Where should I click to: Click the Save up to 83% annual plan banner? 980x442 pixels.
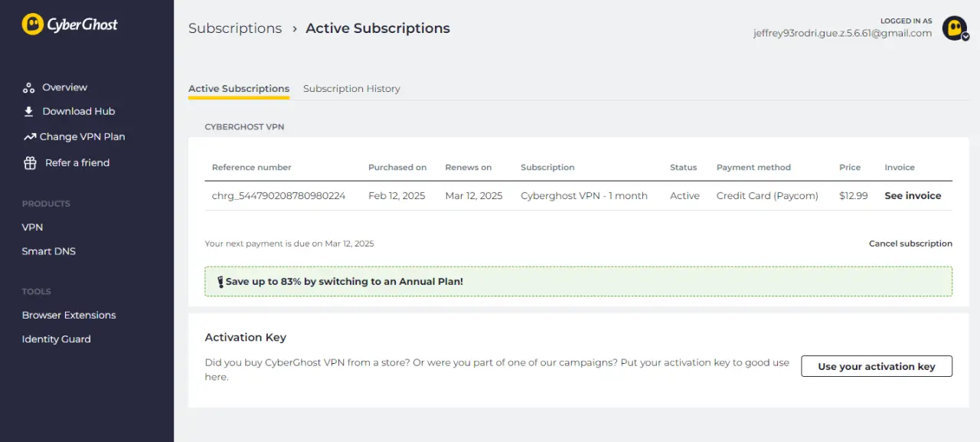[579, 281]
